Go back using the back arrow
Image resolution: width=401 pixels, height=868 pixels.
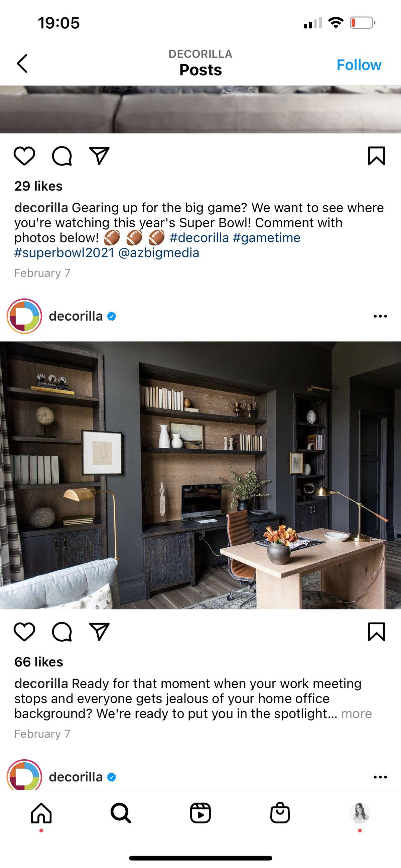(22, 63)
